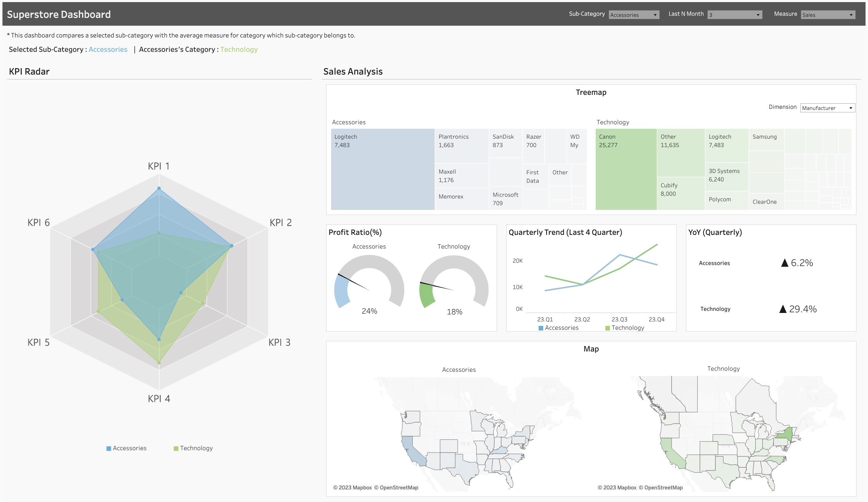Open the Dimension Manufacturer dropdown
The width and height of the screenshot is (868, 502).
(827, 108)
